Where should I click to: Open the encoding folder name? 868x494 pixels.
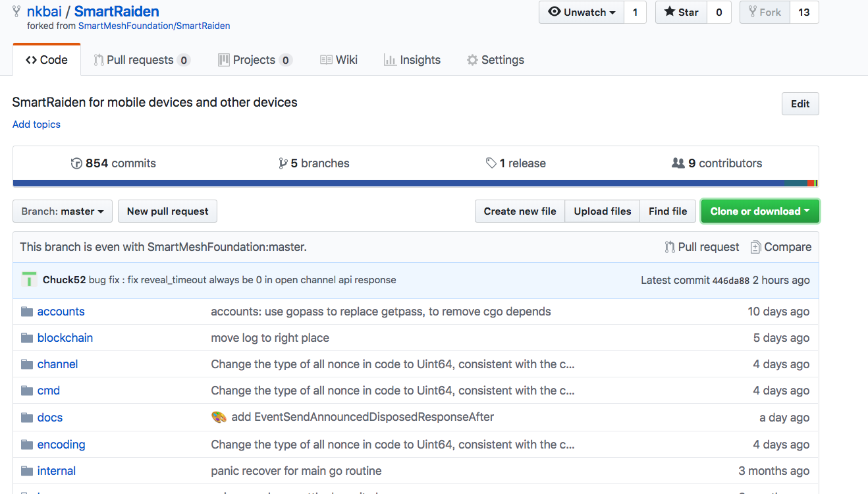click(x=61, y=445)
